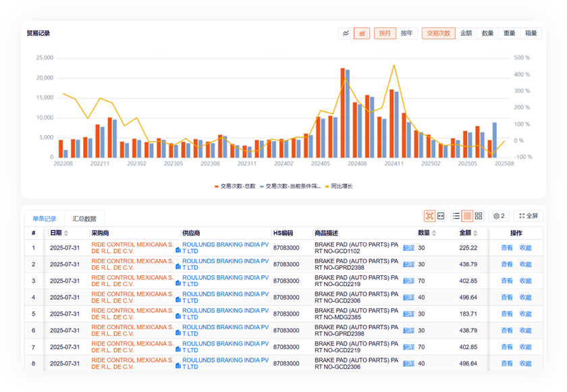This screenshot has width=567, height=392.
Task: Sort table by 数量 column arrows
Action: pos(434,233)
